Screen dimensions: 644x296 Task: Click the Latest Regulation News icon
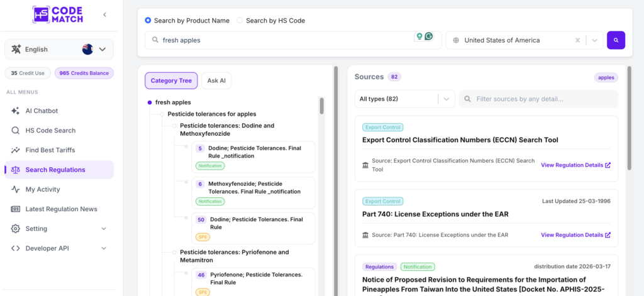(x=15, y=209)
